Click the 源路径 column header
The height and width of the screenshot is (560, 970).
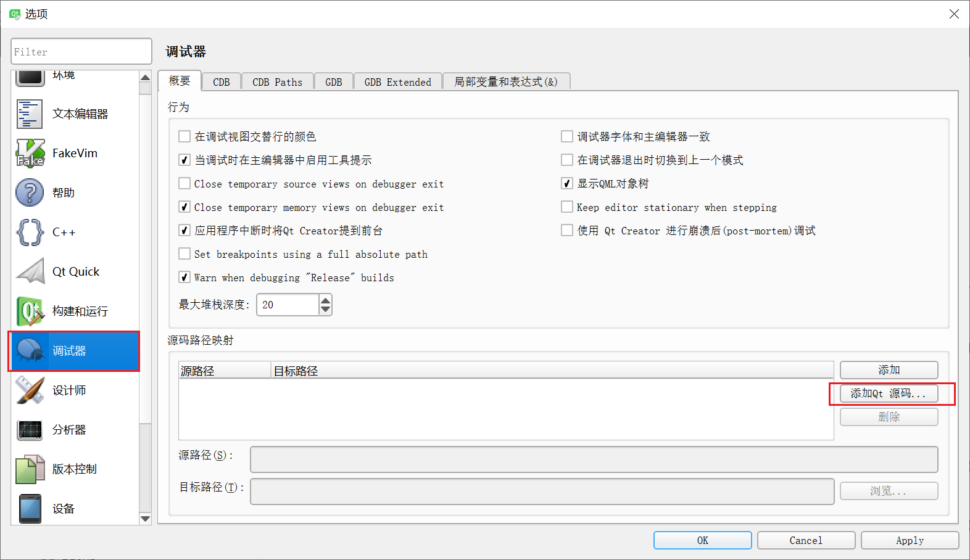point(225,371)
